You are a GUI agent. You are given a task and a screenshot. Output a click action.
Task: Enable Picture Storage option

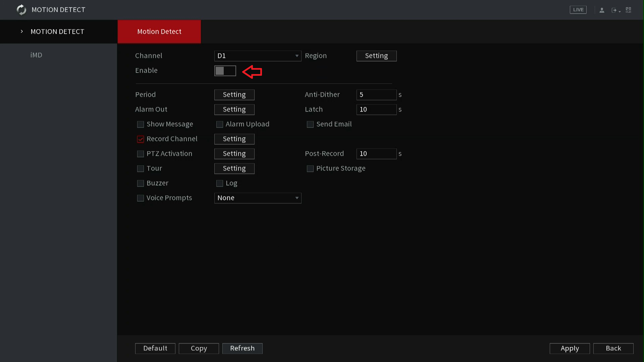310,169
